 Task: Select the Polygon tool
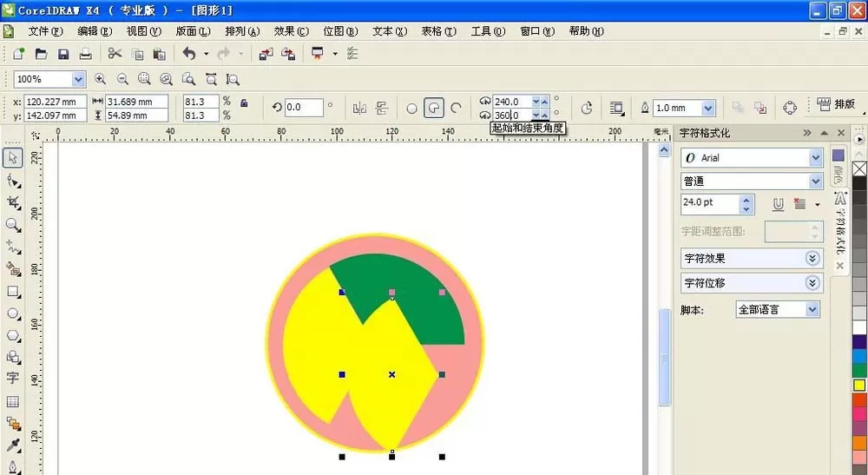click(x=13, y=335)
